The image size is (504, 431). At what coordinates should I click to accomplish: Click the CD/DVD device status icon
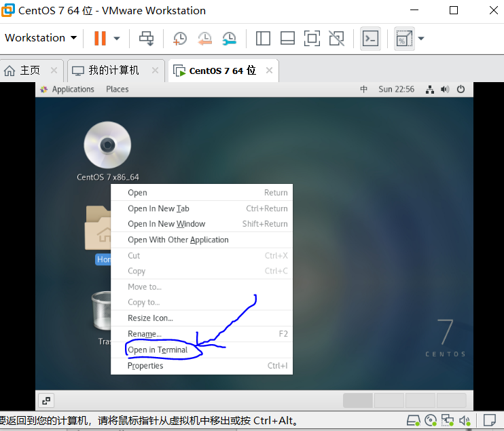[431, 420]
